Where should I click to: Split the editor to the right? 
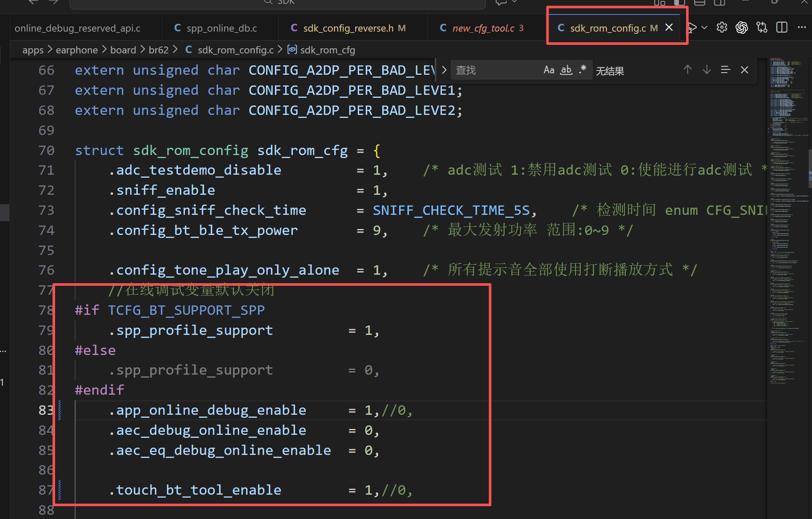click(x=782, y=28)
